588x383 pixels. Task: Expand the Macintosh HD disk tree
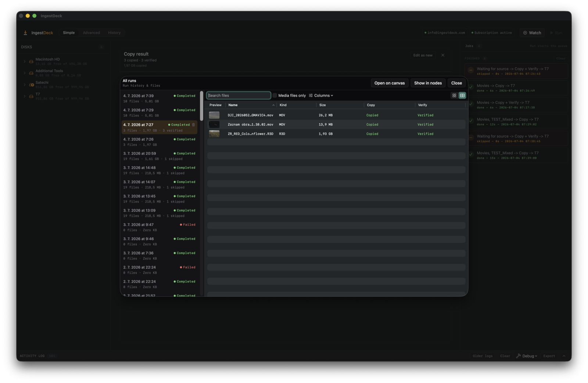tap(25, 61)
